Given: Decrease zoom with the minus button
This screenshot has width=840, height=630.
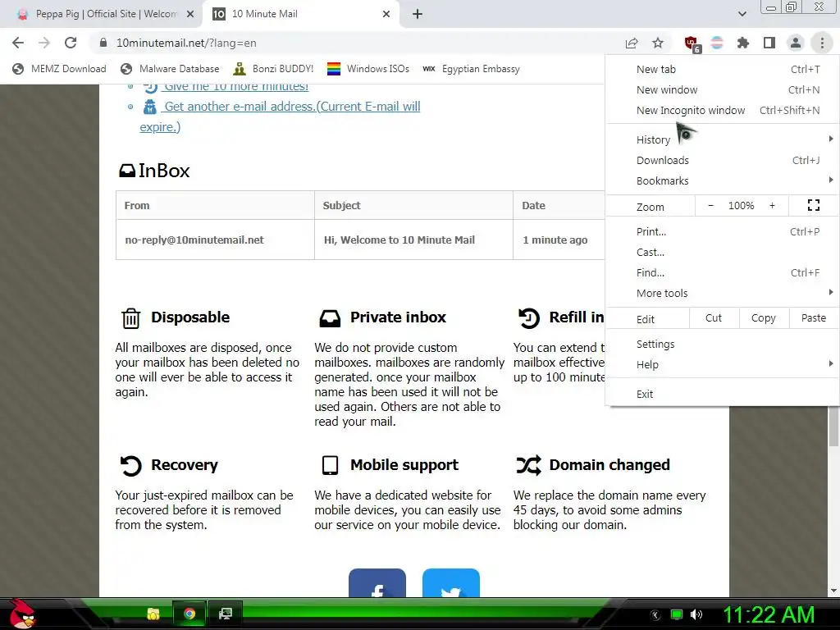Looking at the screenshot, I should (710, 206).
